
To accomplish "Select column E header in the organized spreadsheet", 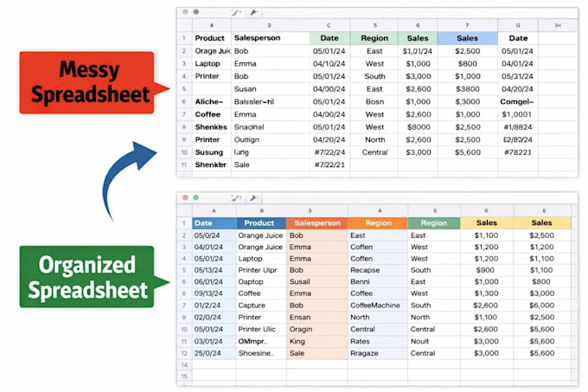I will click(544, 210).
